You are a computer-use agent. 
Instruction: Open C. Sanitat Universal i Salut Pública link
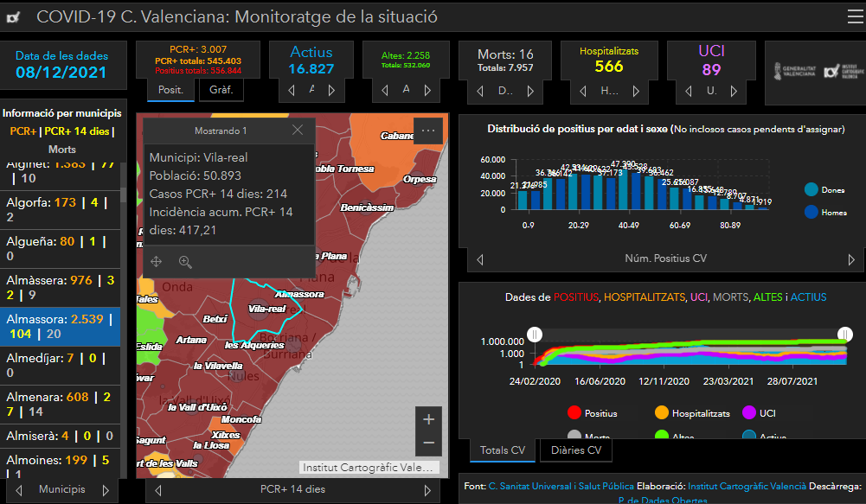(x=560, y=486)
